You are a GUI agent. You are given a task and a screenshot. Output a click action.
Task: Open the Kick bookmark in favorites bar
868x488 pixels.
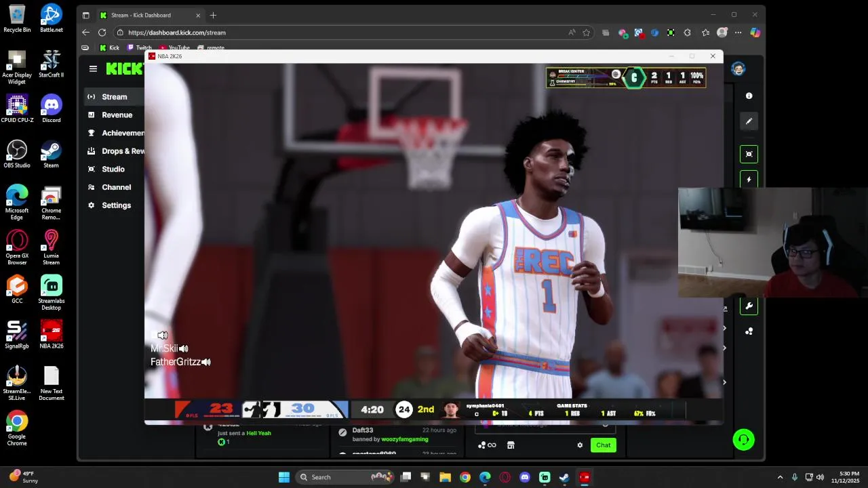point(109,48)
